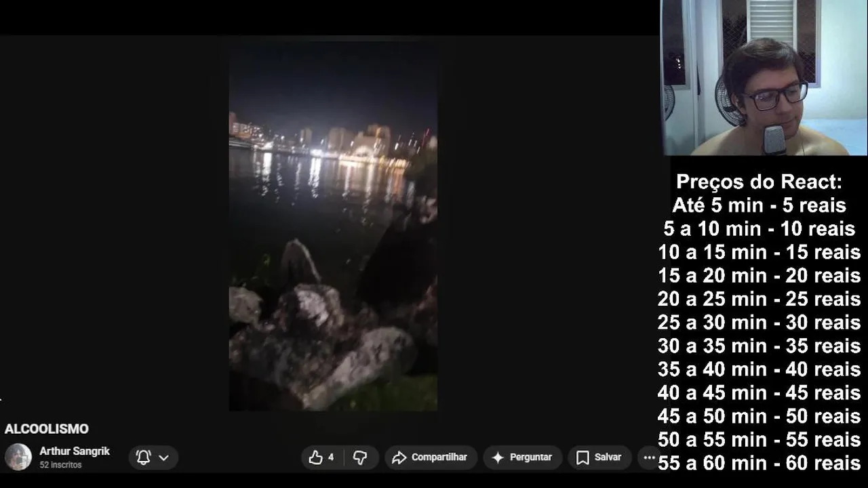This screenshot has width=868, height=488.
Task: Click the Salvar bookmark icon
Action: coord(583,457)
